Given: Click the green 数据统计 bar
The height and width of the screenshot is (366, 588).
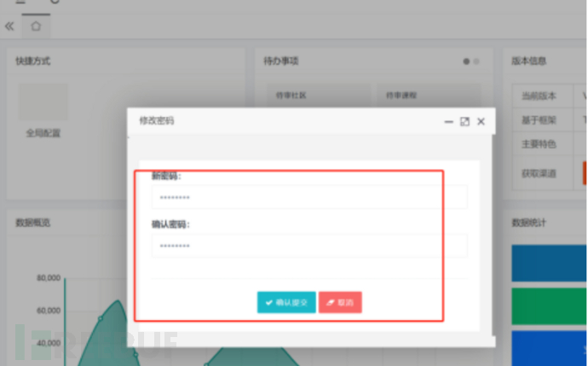Looking at the screenshot, I should [549, 306].
